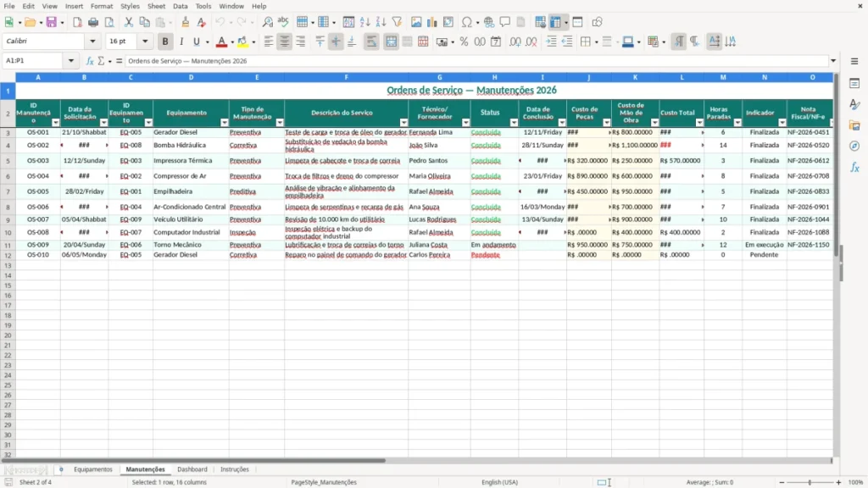Apply the red font color swatch
This screenshot has width=868, height=488.
(x=221, y=42)
